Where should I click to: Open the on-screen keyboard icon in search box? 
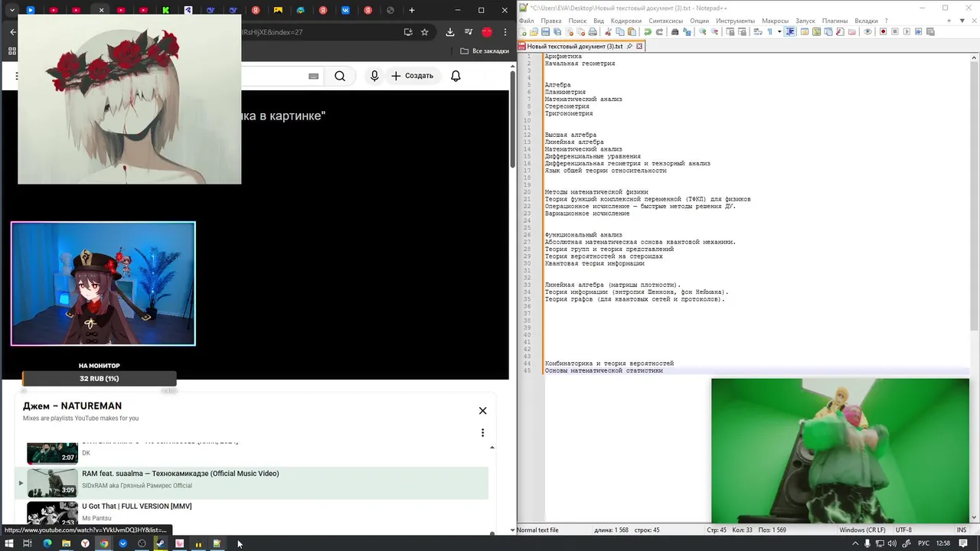point(313,76)
